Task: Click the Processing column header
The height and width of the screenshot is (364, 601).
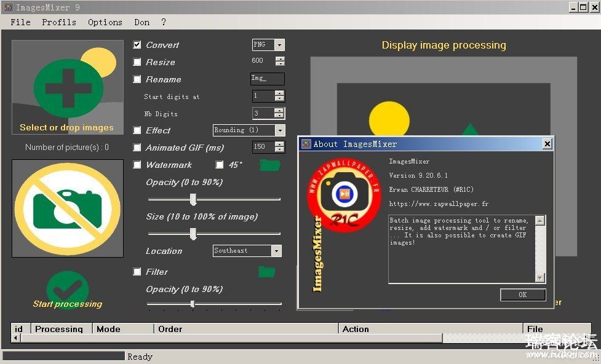Action: (60, 329)
